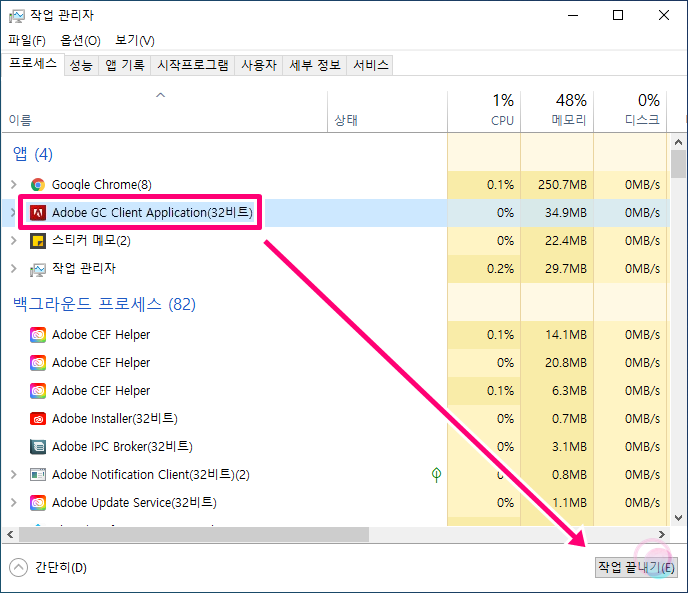Expand the Google Chrome(8) process group

click(14, 185)
